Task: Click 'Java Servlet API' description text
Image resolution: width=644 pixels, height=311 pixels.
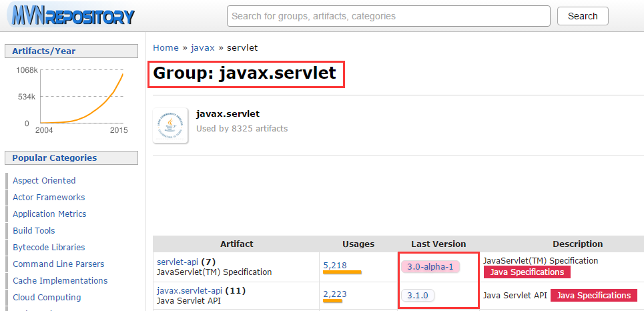Action: click(515, 296)
